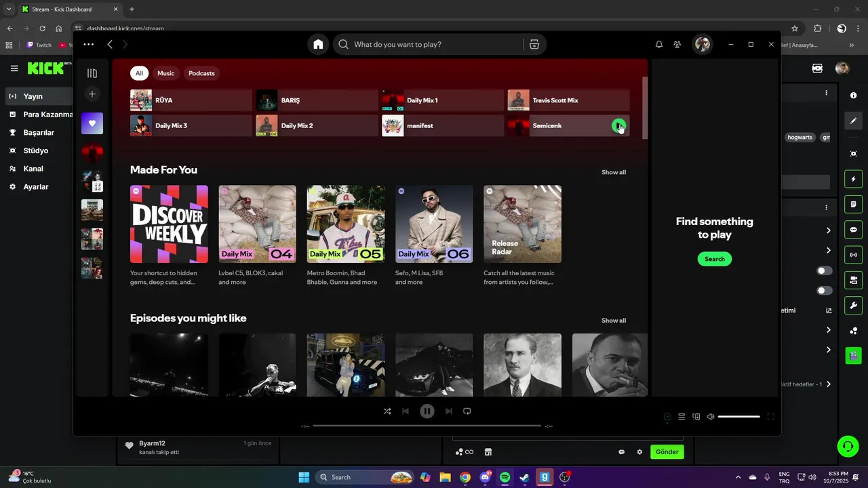Open Friend Activity icon in Spotify

click(x=677, y=44)
